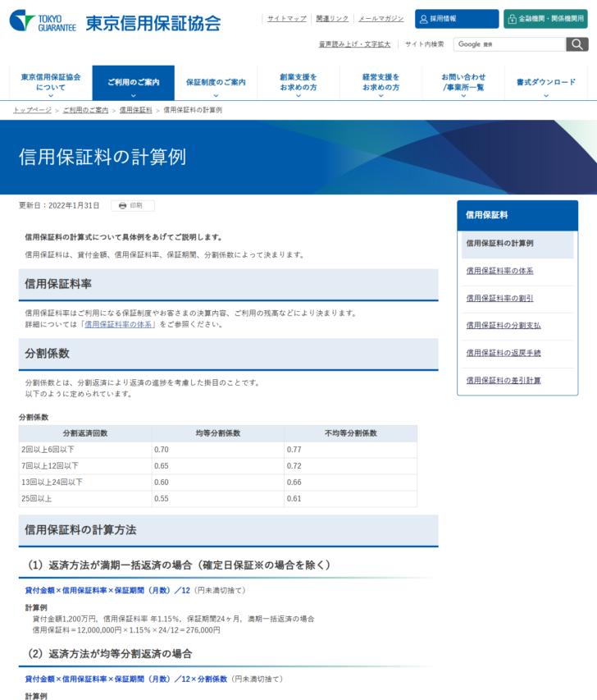Click the person icon in 採用情報

point(423,19)
